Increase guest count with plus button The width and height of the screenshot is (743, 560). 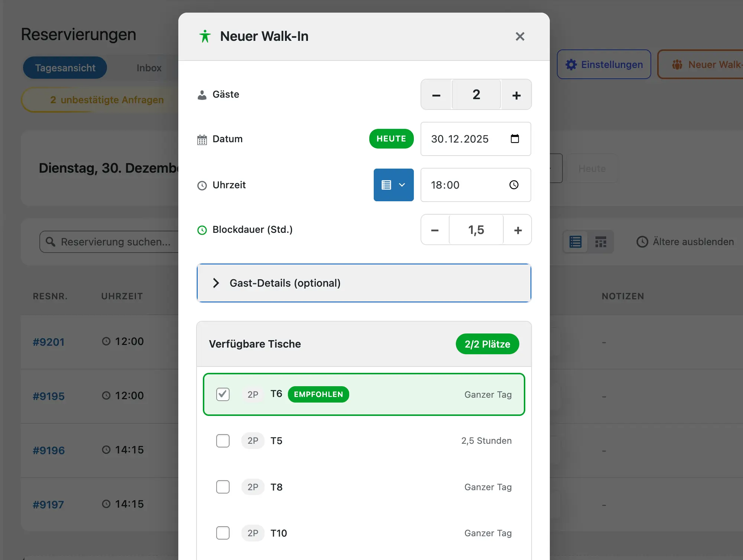click(516, 95)
